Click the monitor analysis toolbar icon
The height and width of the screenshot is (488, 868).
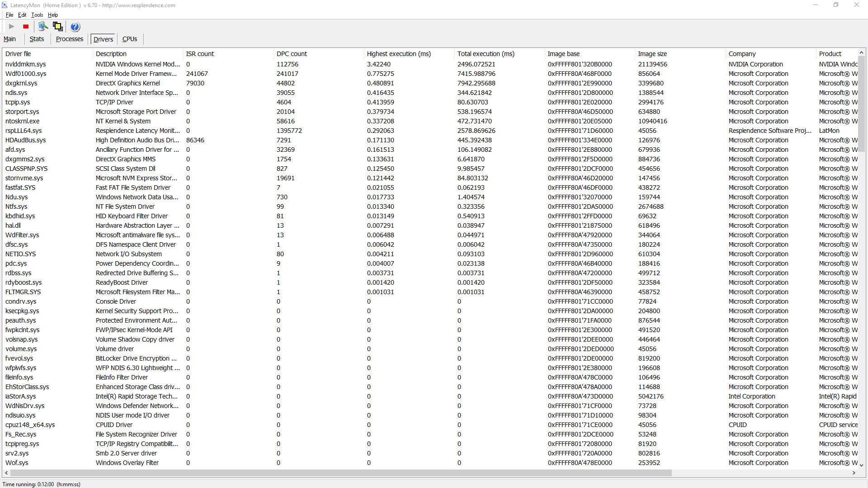pos(43,27)
